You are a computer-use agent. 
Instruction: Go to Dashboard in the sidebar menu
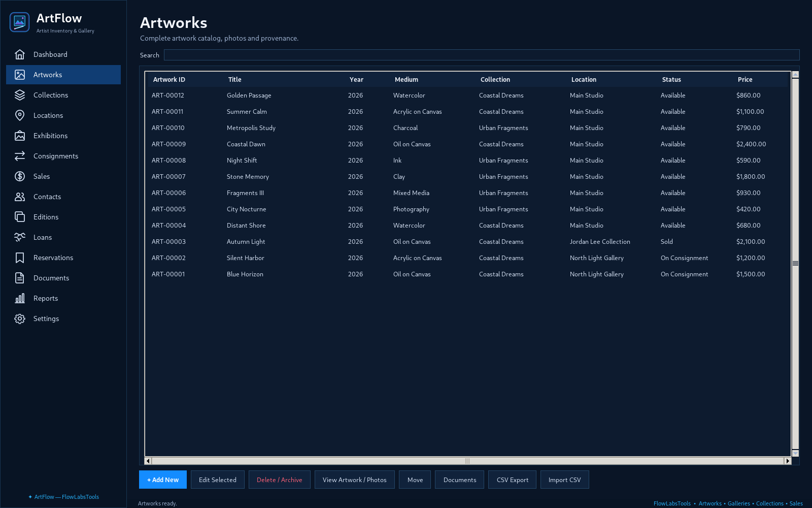click(x=63, y=54)
